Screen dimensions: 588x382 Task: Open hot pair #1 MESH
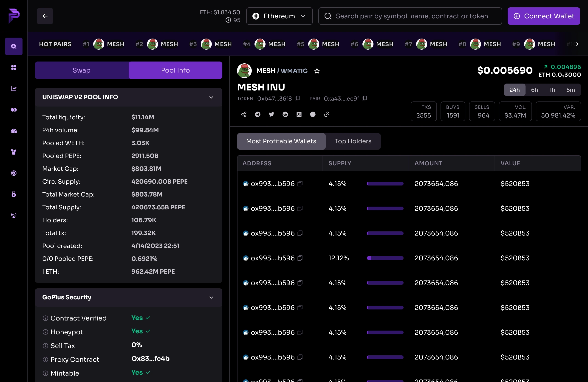(104, 44)
